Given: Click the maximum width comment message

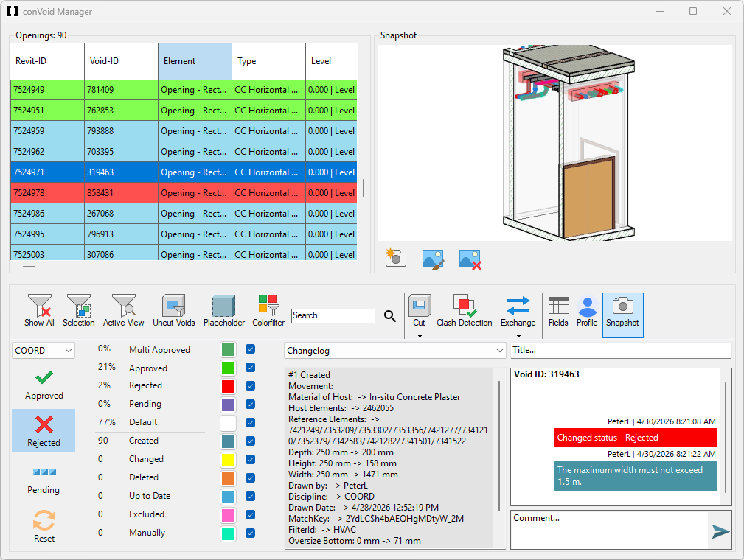Looking at the screenshot, I should 636,475.
